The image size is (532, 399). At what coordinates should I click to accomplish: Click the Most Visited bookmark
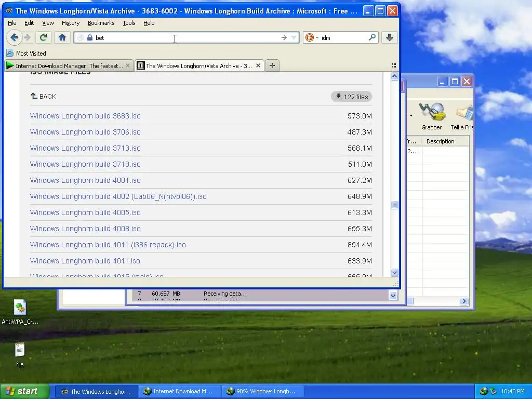pyautogui.click(x=26, y=54)
